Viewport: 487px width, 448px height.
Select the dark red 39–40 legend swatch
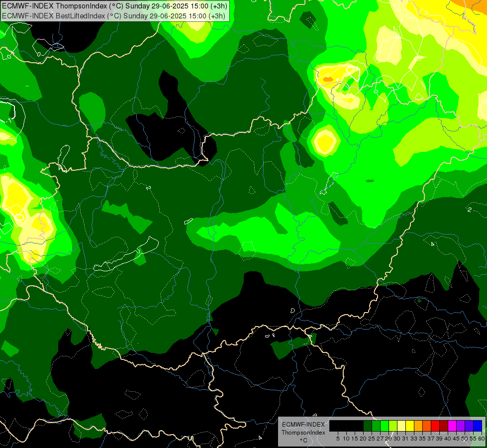point(444,426)
